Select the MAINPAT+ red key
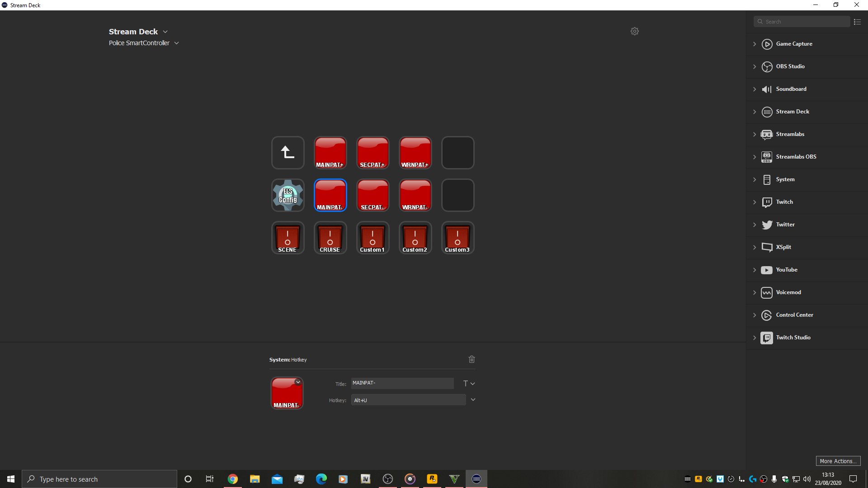This screenshot has width=868, height=488. coord(330,153)
